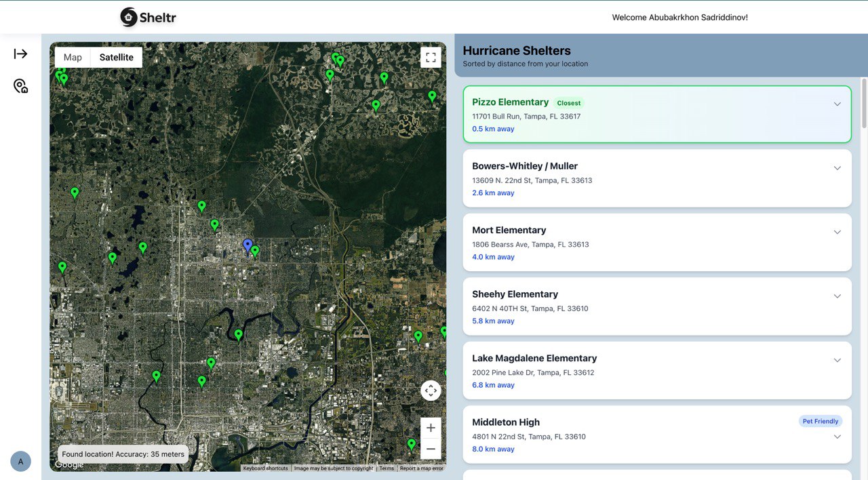868x480 pixels.
Task: Click address 11701 Bull Run, Tampa
Action: 526,117
